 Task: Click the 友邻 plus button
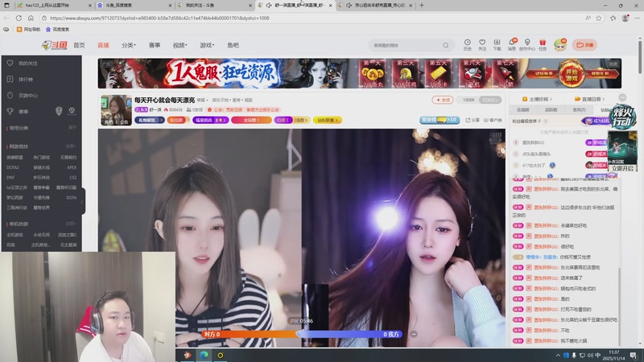coord(443,100)
